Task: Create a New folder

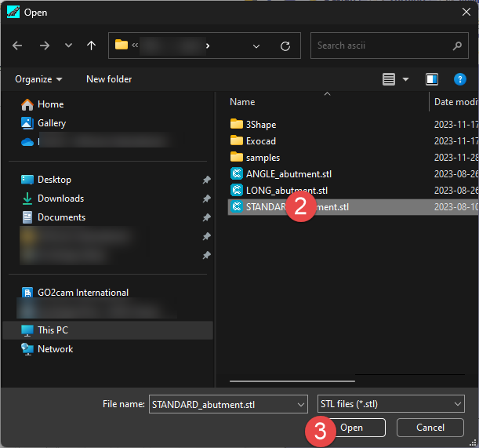Action: click(109, 79)
